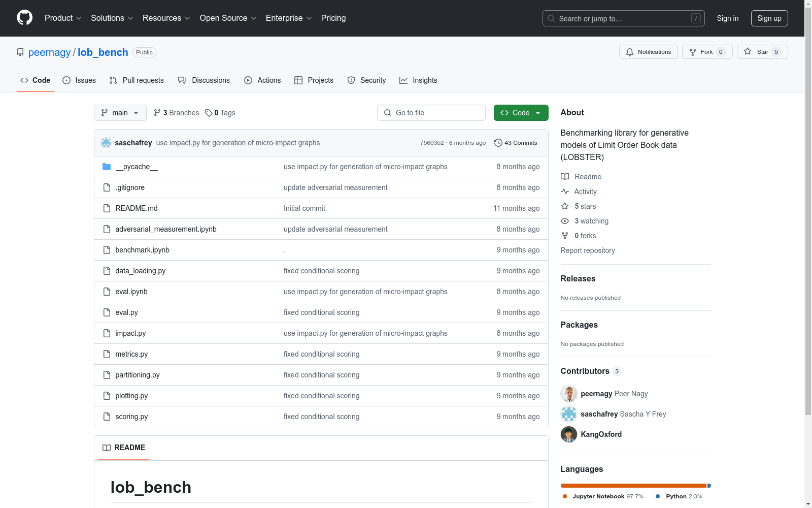Expand the Resources menu
Image resolution: width=812 pixels, height=508 pixels.
[166, 18]
